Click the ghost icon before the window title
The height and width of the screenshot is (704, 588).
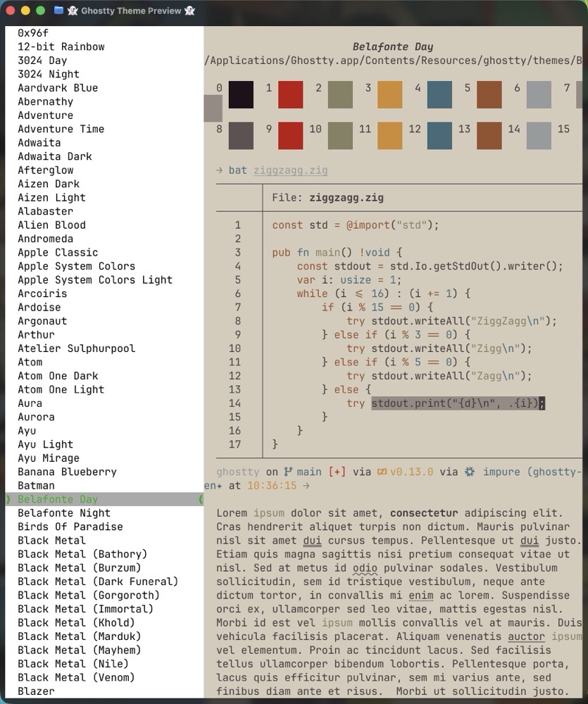point(73,11)
